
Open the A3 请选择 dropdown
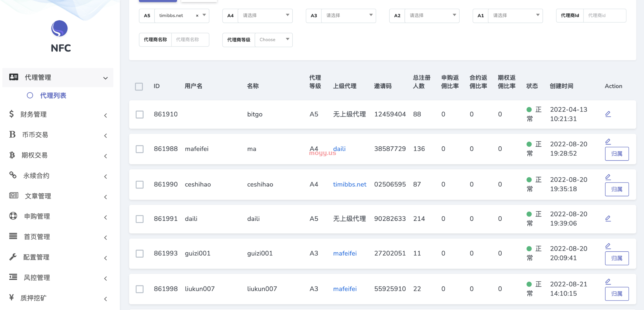tap(348, 16)
